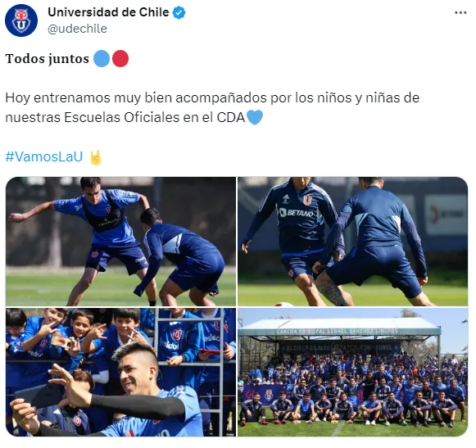Click the Universidad de Chile display name
Viewport: 476px width, 448px height.
[x=108, y=12]
